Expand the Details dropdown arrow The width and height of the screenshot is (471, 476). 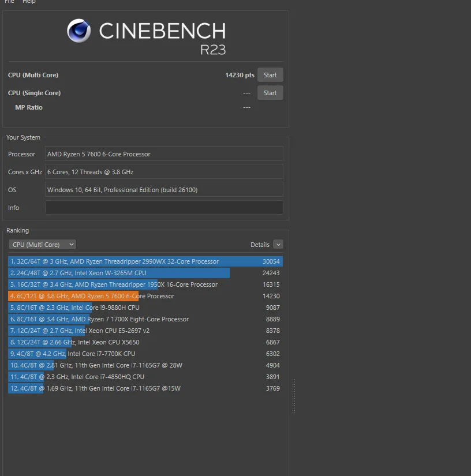point(278,245)
